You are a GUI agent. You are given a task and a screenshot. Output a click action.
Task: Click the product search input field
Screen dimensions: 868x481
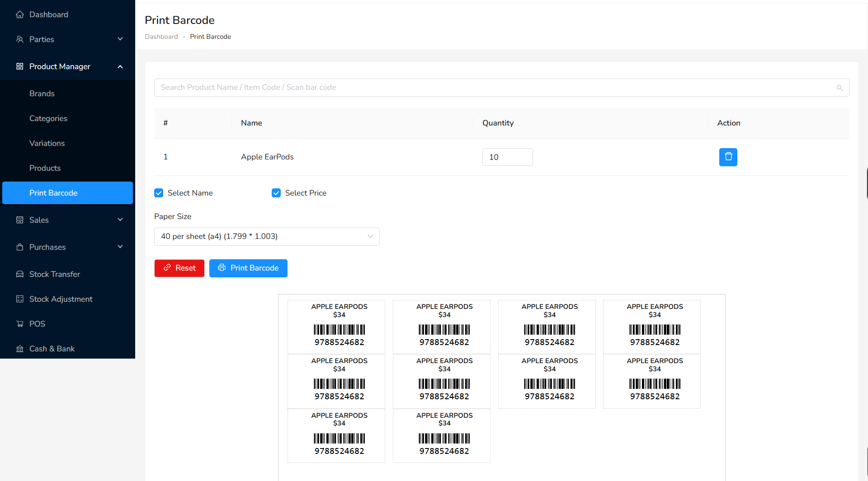(x=502, y=88)
